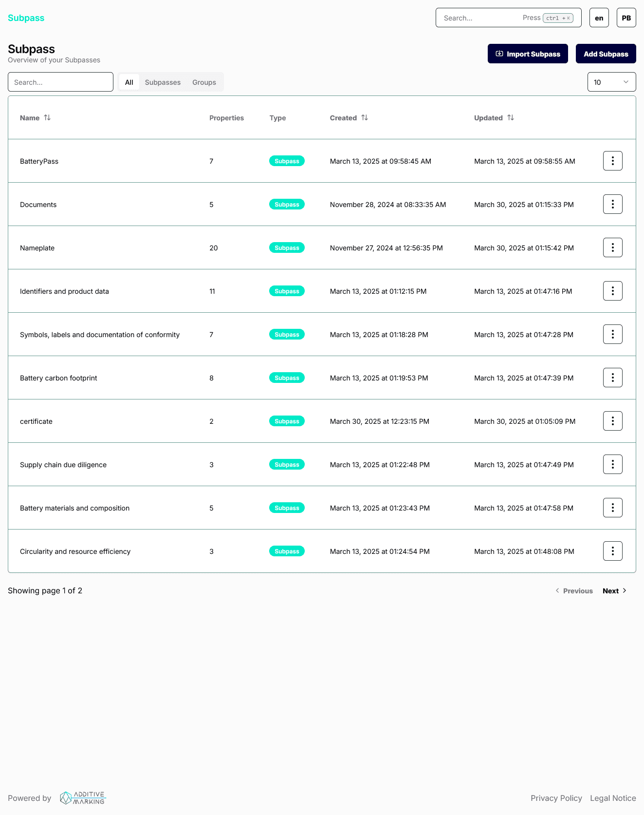Click Battery materials and composition name
The height and width of the screenshot is (815, 644).
pyautogui.click(x=74, y=508)
